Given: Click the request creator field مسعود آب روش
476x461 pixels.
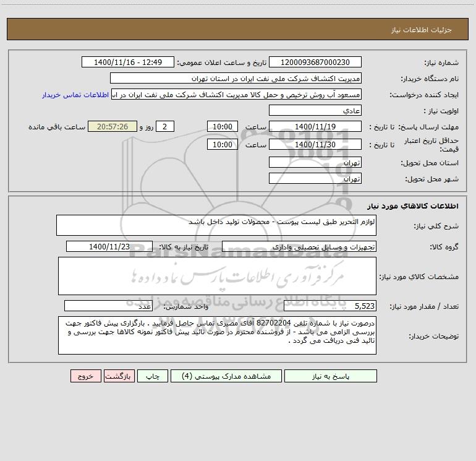Looking at the screenshot, I should coord(237,95).
